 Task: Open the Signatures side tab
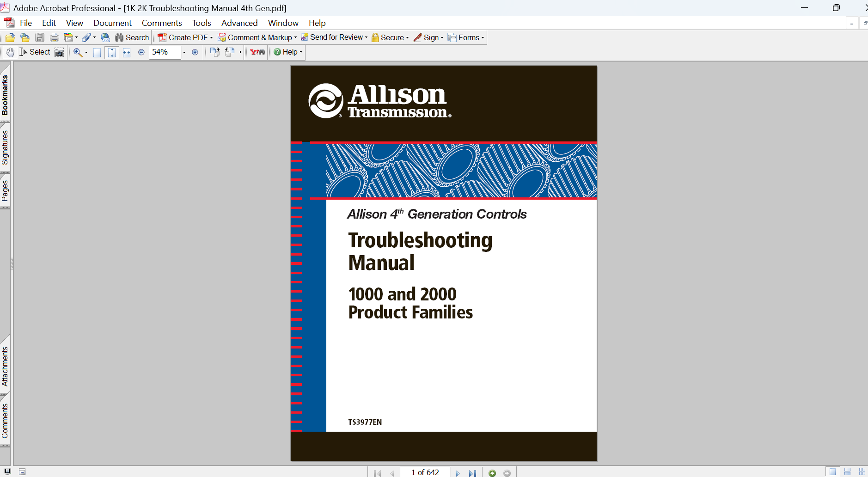point(5,147)
